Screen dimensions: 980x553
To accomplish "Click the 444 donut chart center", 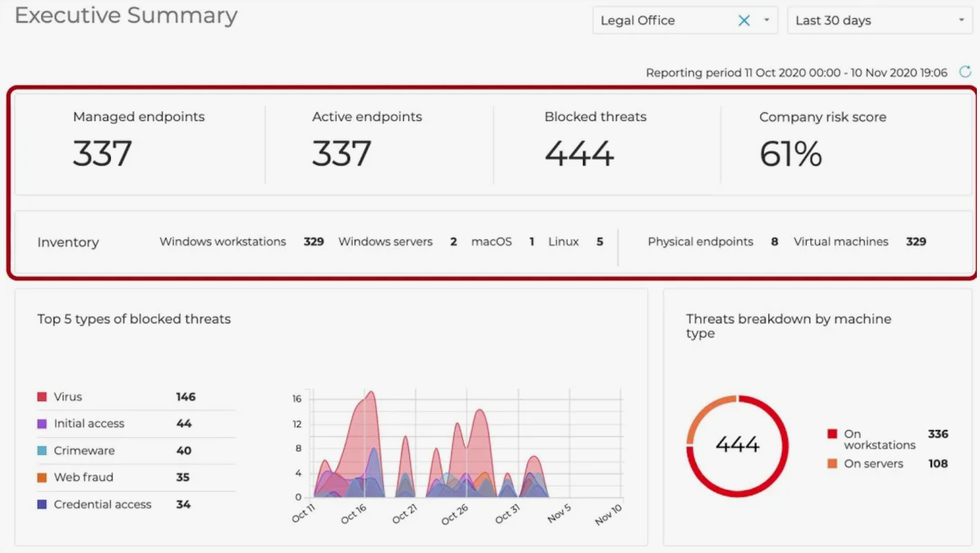I will [737, 444].
